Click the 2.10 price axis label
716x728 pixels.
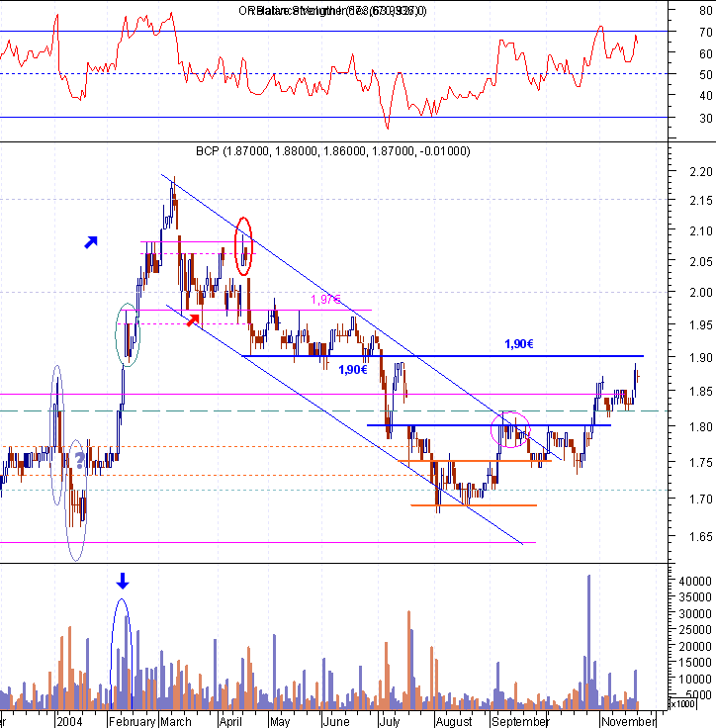point(701,231)
